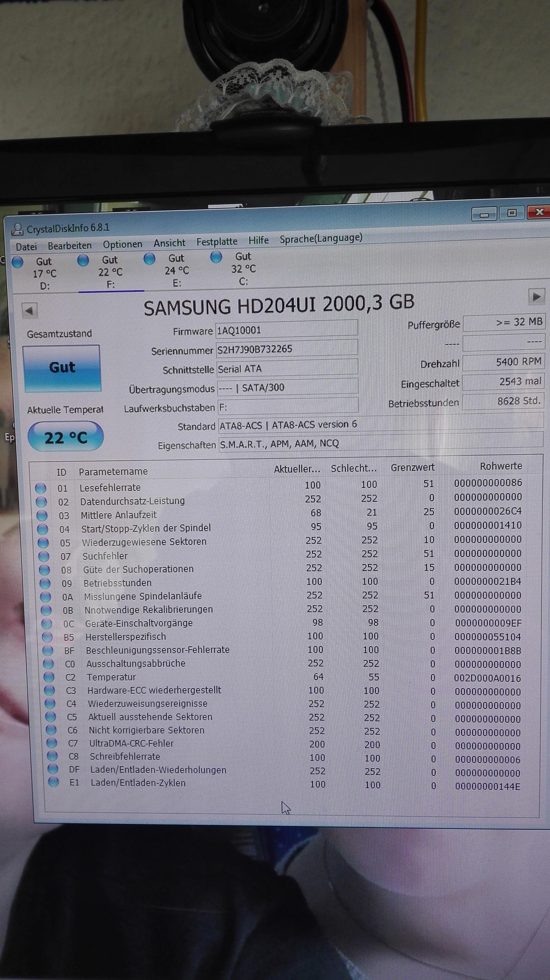The height and width of the screenshot is (980, 550).
Task: Click the previous disk arrow button
Action: coord(29,310)
